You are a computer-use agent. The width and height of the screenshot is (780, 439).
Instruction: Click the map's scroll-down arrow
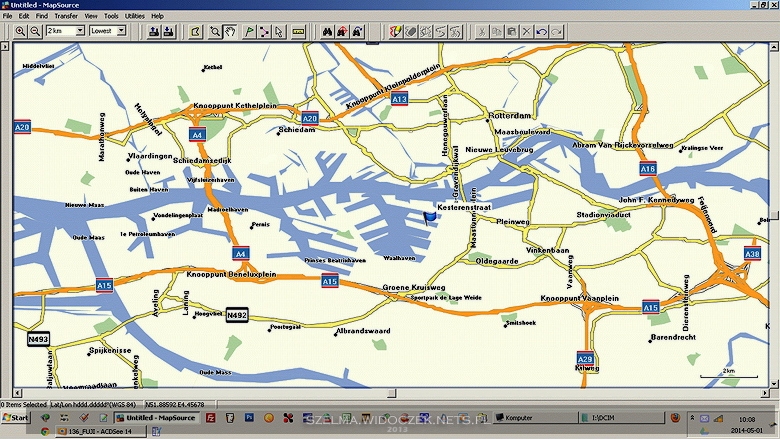pos(774,384)
